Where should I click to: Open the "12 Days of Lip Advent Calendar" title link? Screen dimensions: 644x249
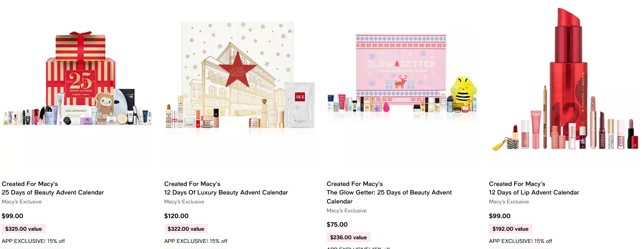coord(534,192)
